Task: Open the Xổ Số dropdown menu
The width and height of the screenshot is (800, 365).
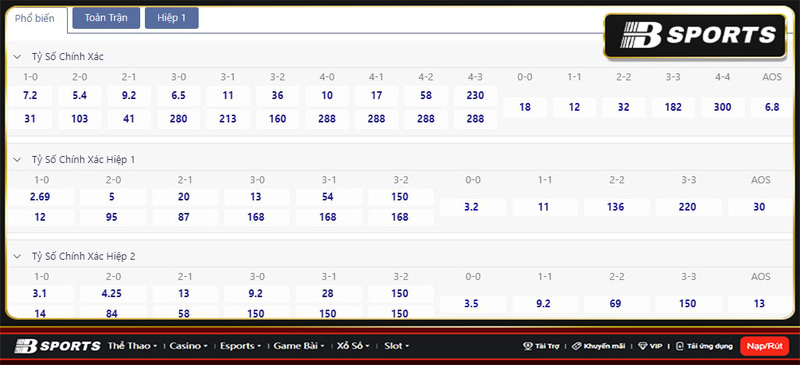Action: [354, 346]
